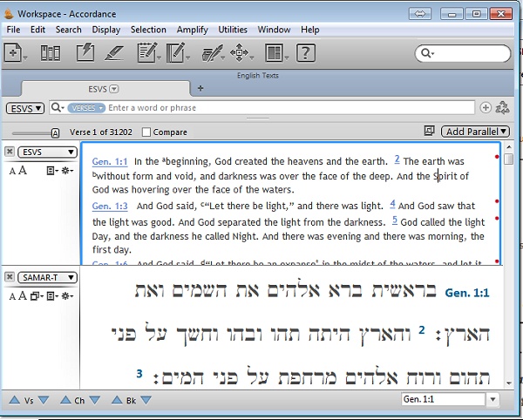Open the ESVS text dropdown beside search field
523x420 pixels.
25,108
